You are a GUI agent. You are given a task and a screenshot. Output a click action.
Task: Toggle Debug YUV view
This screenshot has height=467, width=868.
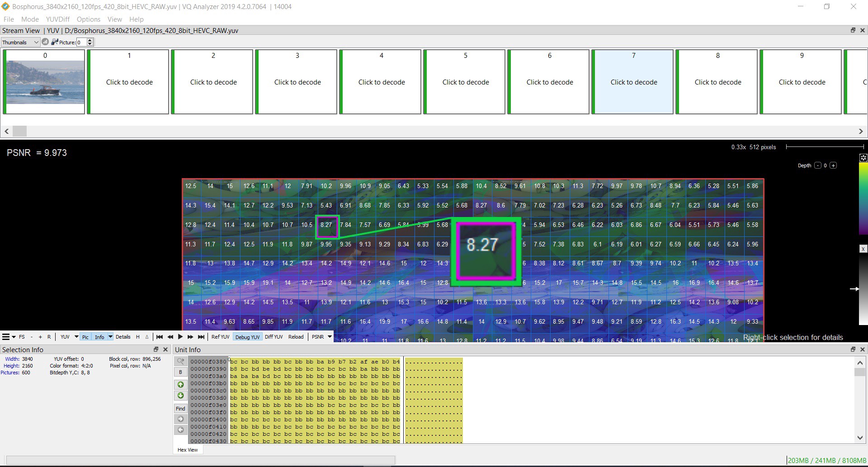point(247,337)
